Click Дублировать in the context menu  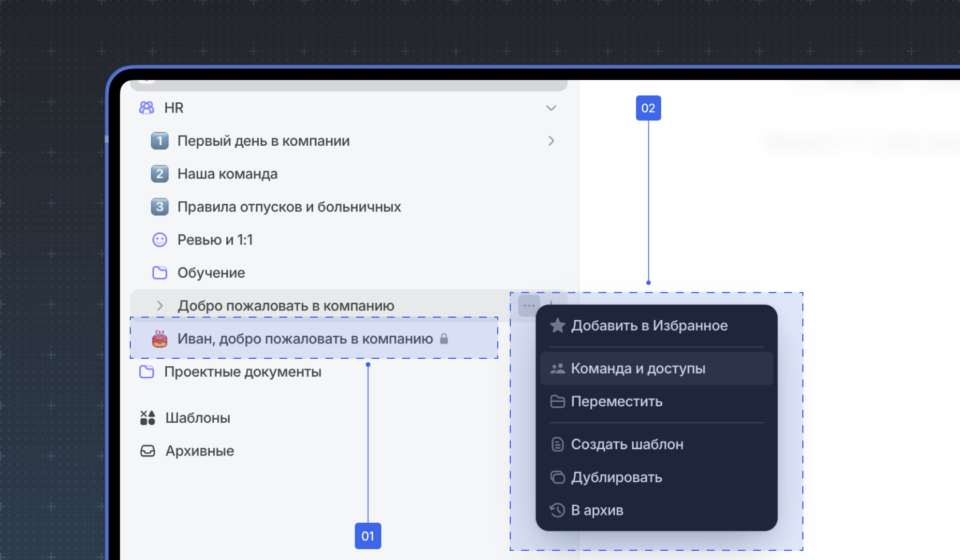(617, 478)
